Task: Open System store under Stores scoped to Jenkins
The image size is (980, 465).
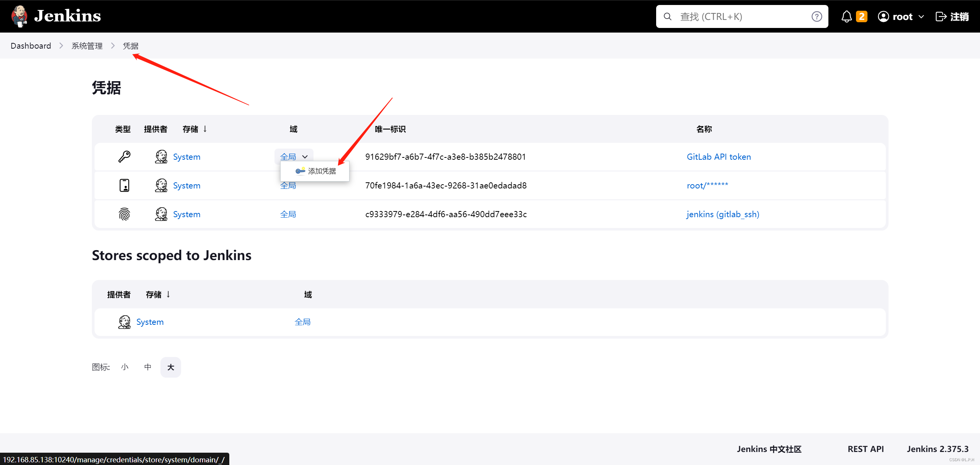Action: pyautogui.click(x=150, y=322)
